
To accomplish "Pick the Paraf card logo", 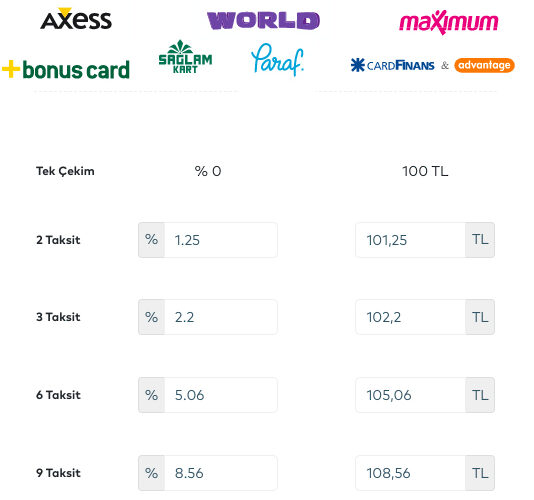I will tap(277, 60).
